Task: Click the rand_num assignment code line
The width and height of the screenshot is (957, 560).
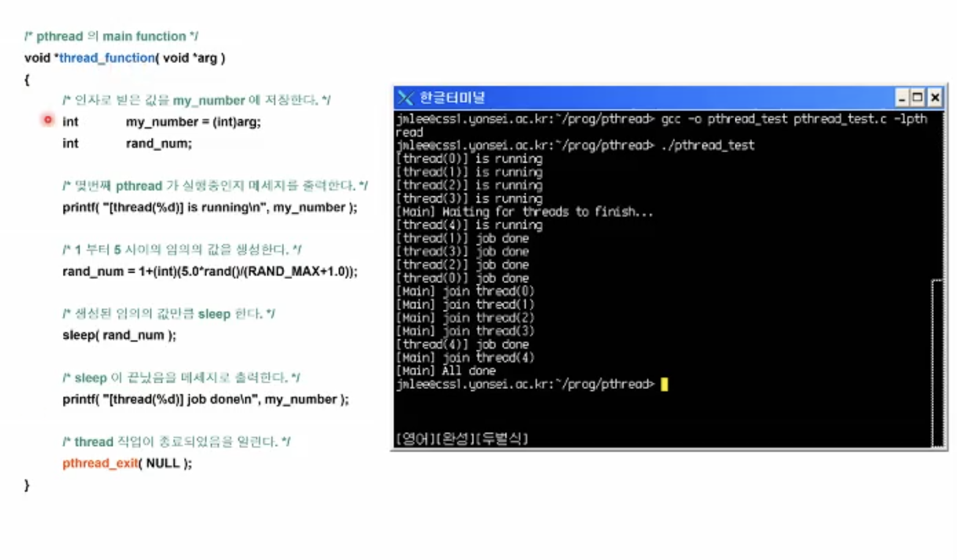Action: (210, 271)
